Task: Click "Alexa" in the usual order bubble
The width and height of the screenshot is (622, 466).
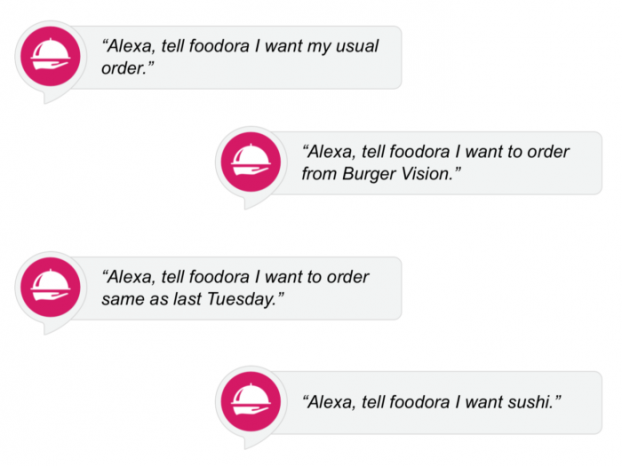Action: click(x=131, y=46)
